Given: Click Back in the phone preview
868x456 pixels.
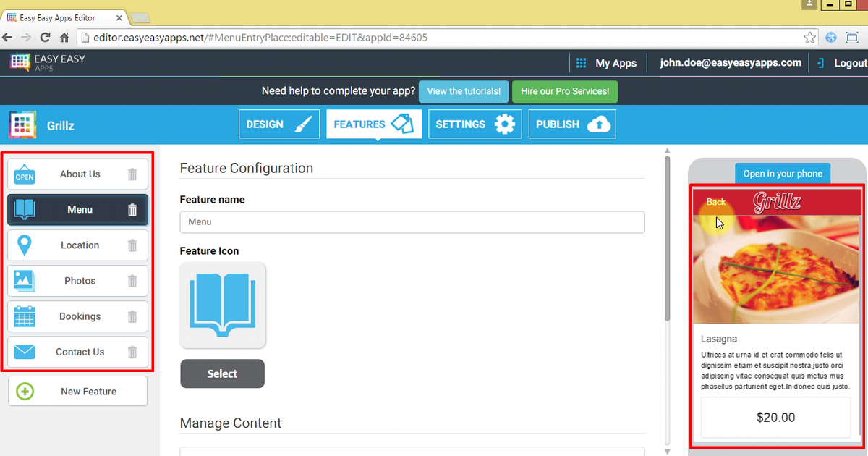Looking at the screenshot, I should [x=715, y=202].
